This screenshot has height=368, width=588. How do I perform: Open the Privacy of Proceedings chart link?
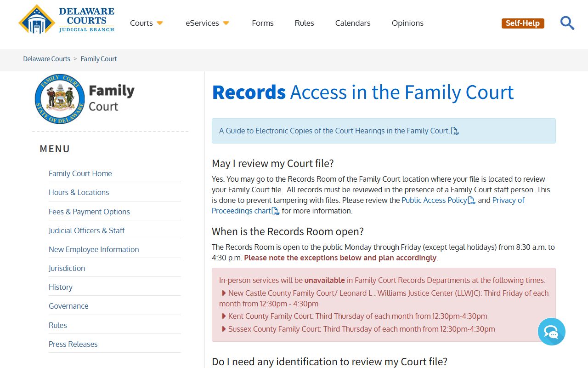tap(368, 206)
